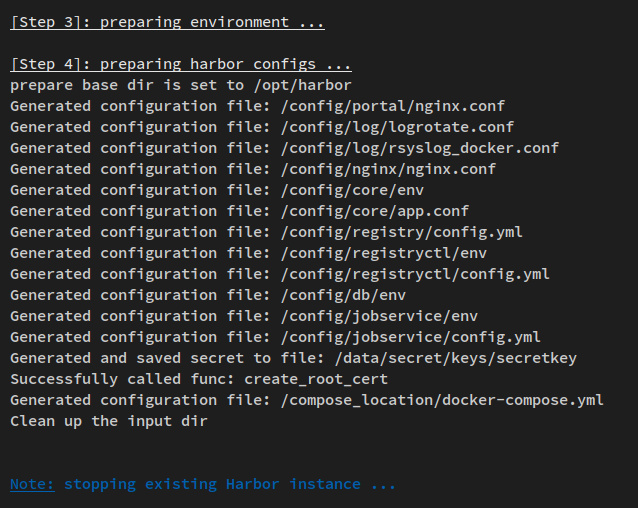
Task: Click the "Clean up the input dir" line
Action: coord(109,421)
